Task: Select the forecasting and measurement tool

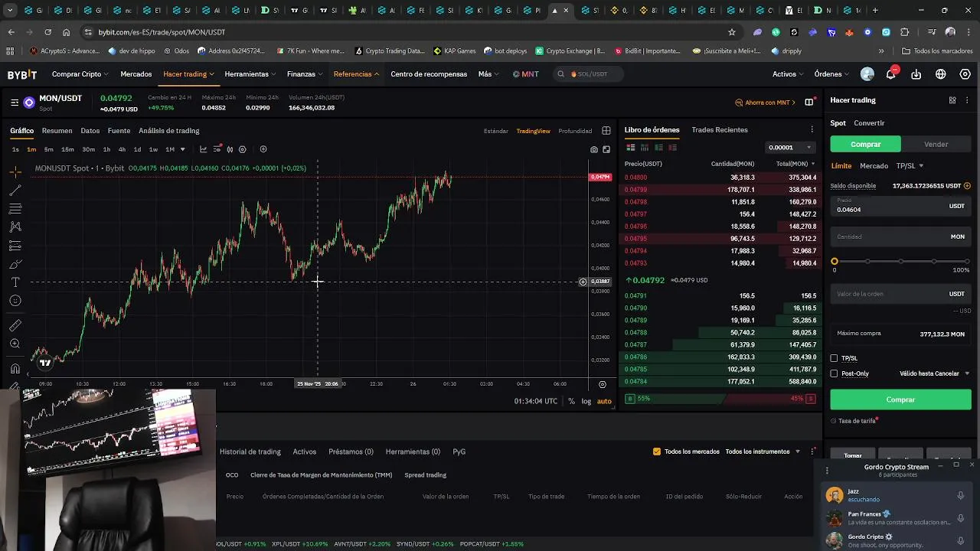Action: (15, 246)
